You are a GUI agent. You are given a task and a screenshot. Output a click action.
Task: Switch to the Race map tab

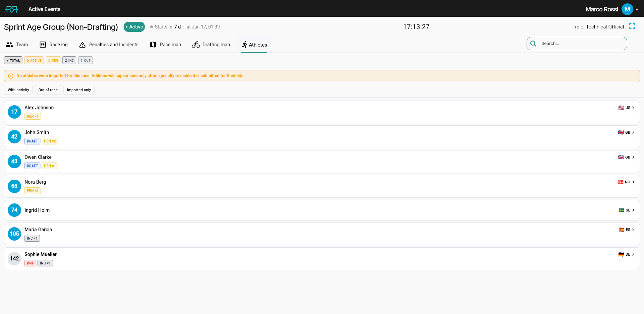(165, 45)
